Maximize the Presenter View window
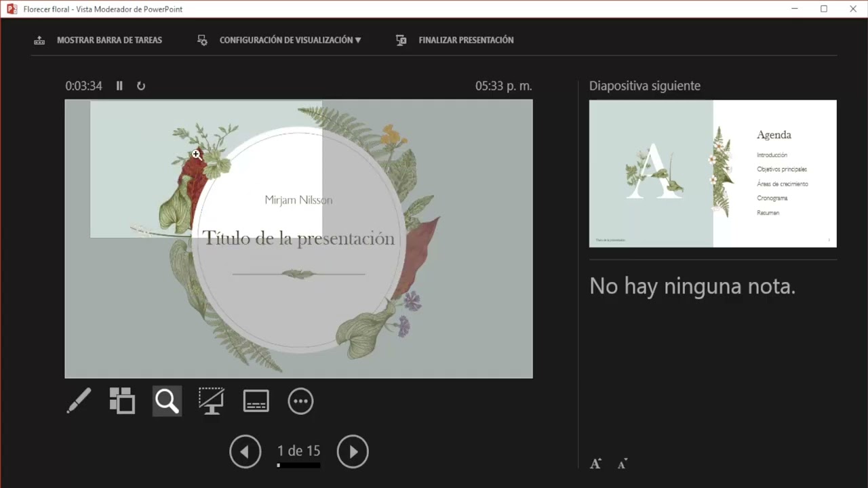Viewport: 868px width, 488px height. click(824, 9)
